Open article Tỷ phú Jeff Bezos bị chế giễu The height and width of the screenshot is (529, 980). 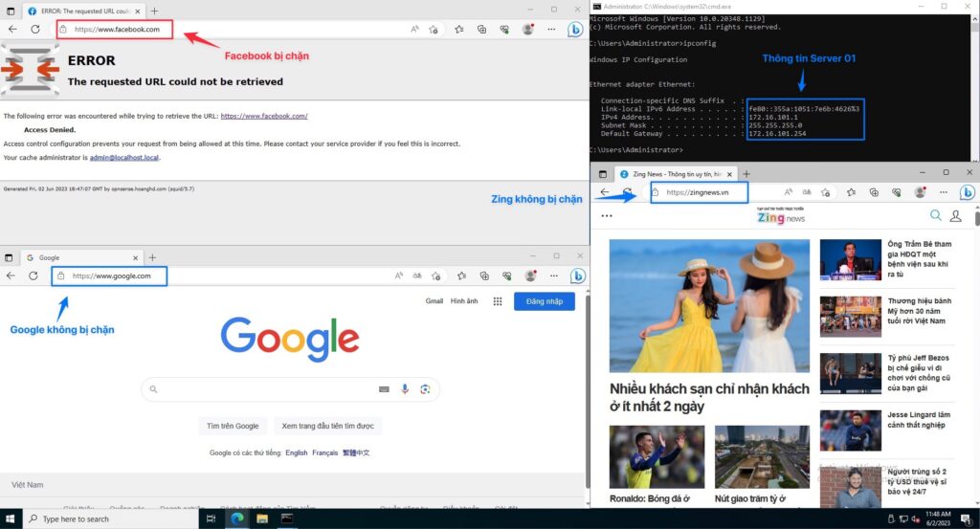click(919, 373)
